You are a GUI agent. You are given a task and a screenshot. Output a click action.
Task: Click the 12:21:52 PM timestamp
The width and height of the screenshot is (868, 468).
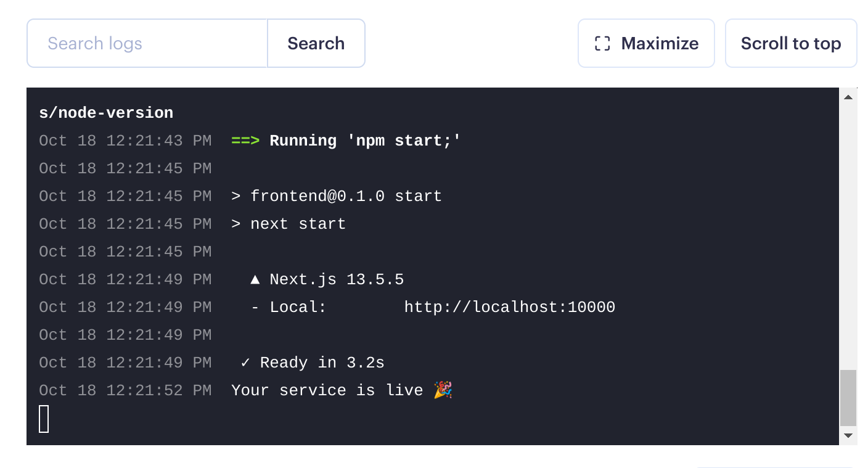(159, 390)
